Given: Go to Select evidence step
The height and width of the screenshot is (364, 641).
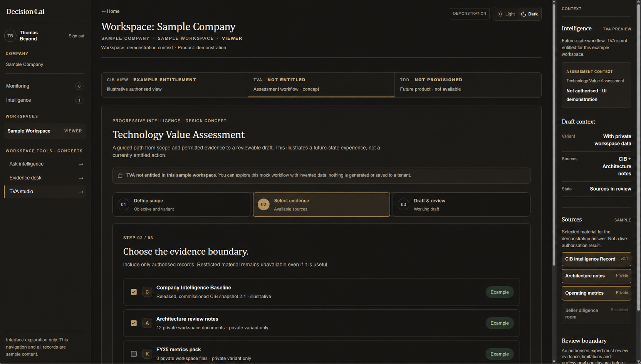Looking at the screenshot, I should [321, 205].
